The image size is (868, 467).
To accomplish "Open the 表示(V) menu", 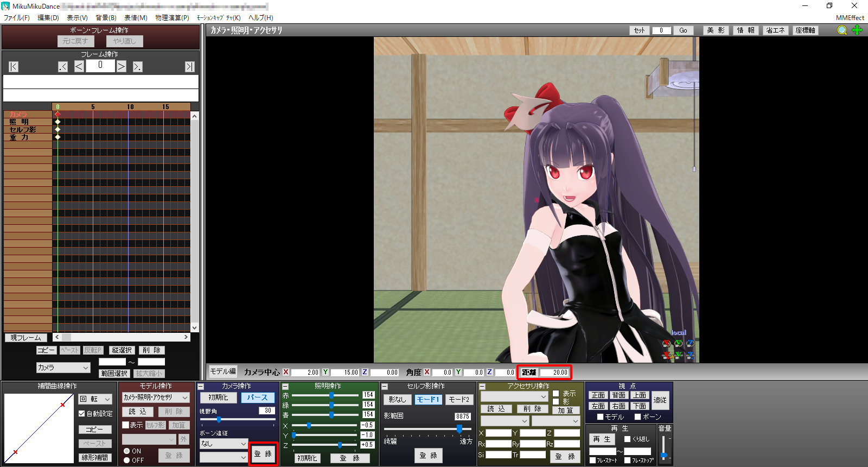I will [x=77, y=18].
